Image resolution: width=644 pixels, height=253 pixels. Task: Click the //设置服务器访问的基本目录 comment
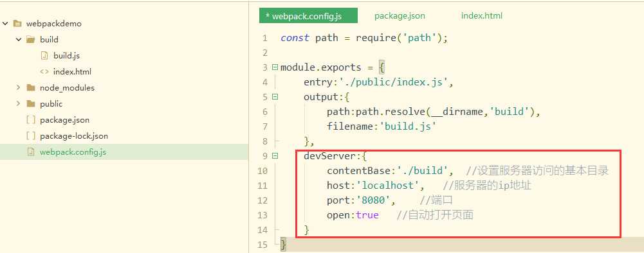point(537,171)
